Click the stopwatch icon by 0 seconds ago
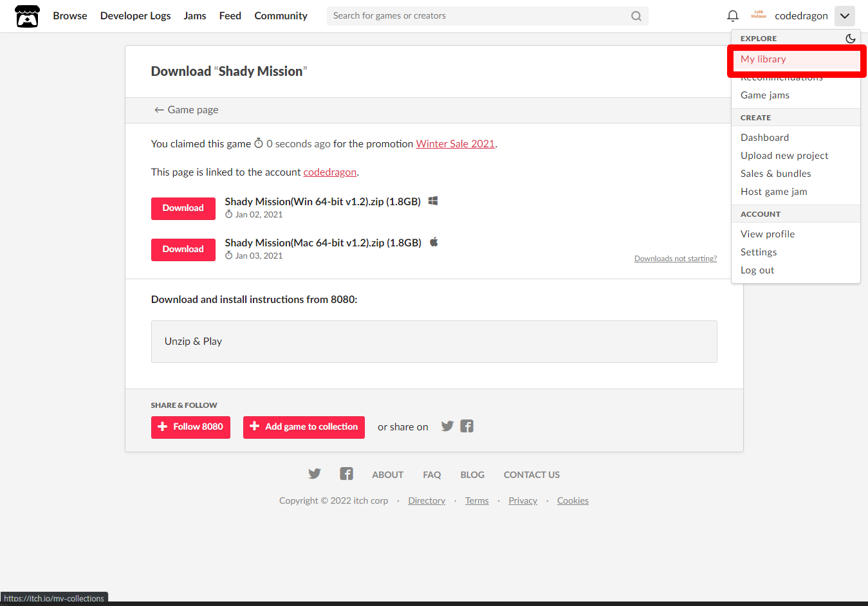Viewport: 868px width, 606px height. (x=259, y=143)
